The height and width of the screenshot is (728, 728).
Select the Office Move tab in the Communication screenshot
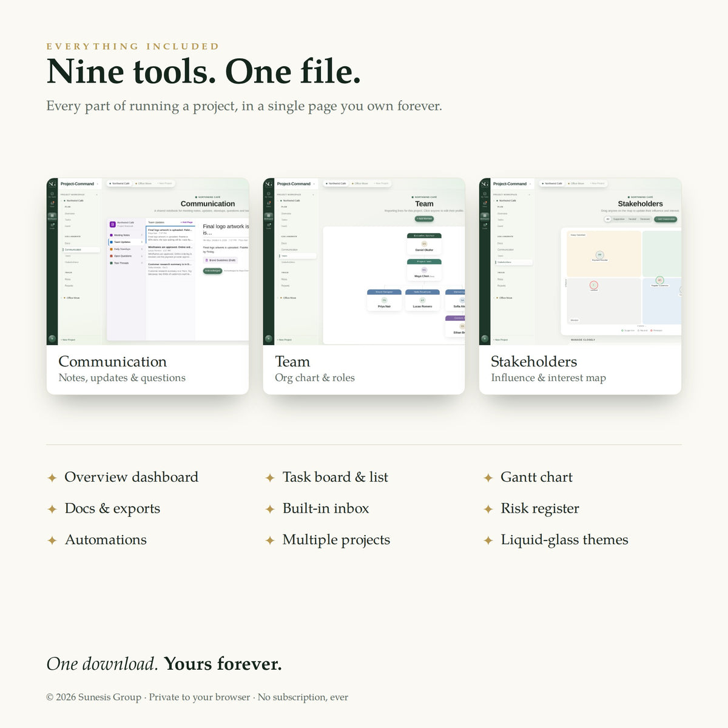click(x=143, y=183)
